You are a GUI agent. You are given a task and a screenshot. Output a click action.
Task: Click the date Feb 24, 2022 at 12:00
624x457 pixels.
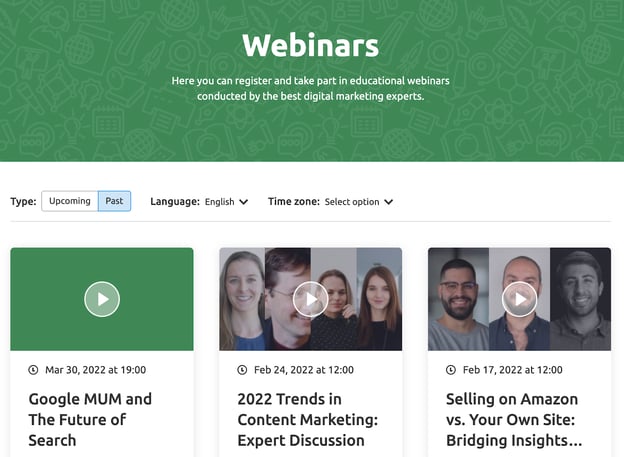pyautogui.click(x=304, y=370)
